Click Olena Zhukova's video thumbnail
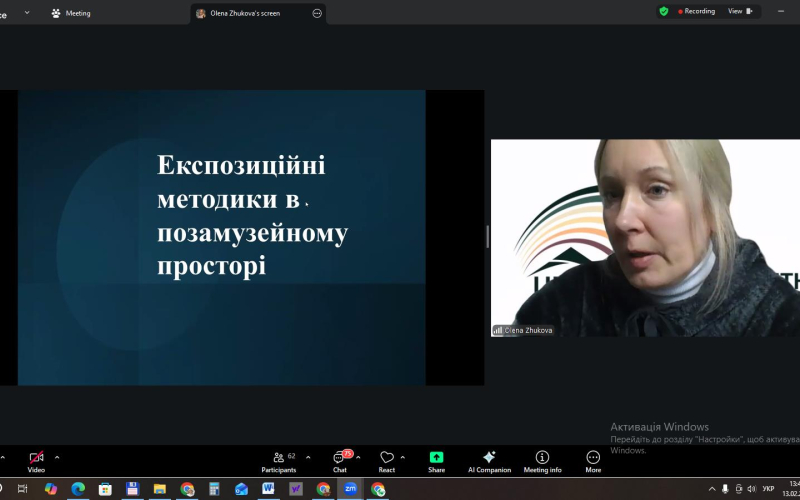Image resolution: width=800 pixels, height=500 pixels. point(645,238)
